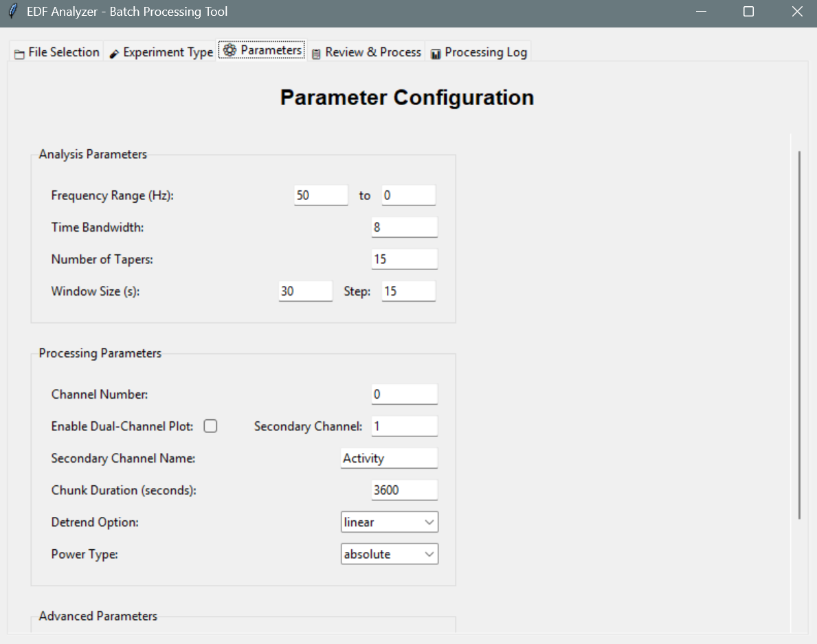Image resolution: width=817 pixels, height=644 pixels.
Task: Click the Window Size Step field
Action: coord(408,291)
